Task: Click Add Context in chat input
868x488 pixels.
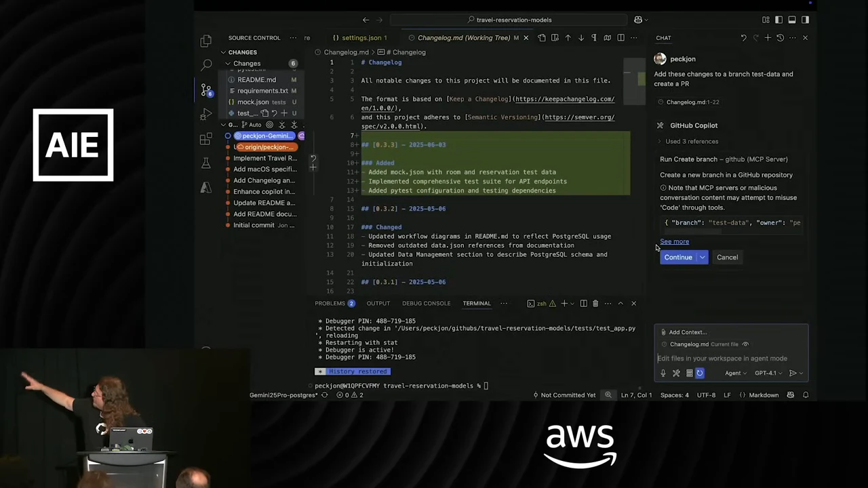Action: click(684, 332)
